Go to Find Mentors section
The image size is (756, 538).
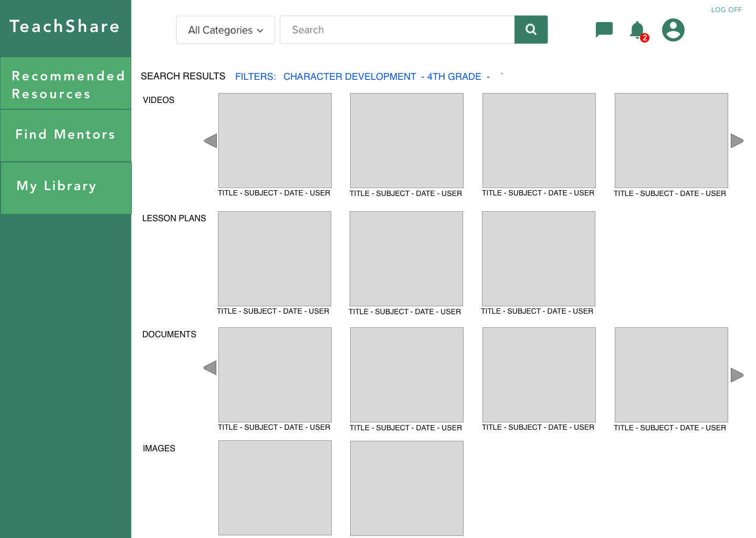66,135
